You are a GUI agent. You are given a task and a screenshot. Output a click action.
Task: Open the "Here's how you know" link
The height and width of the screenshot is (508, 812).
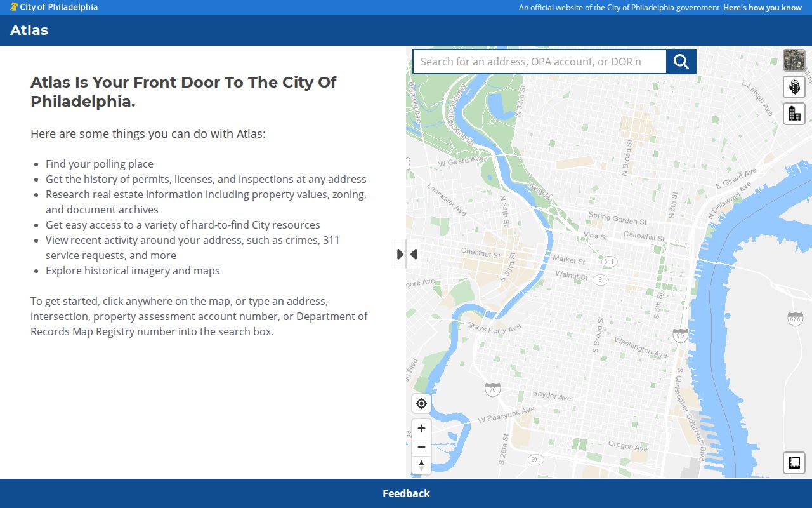763,8
